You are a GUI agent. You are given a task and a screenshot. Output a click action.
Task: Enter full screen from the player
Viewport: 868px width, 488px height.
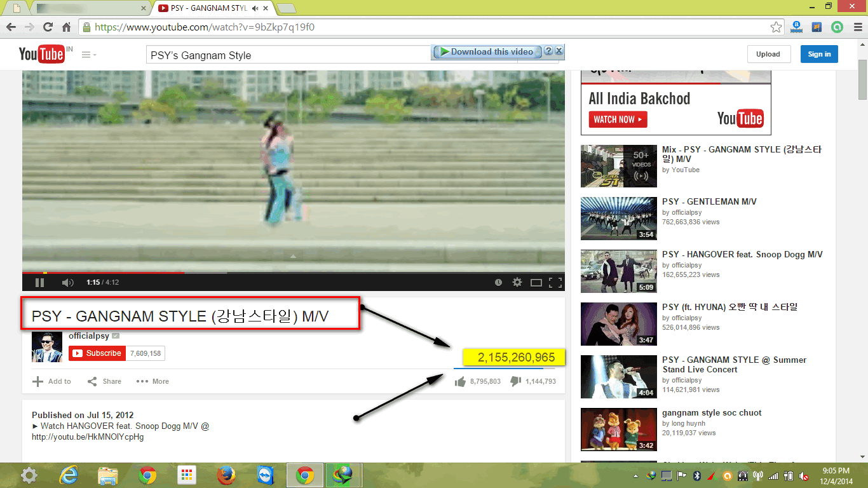[555, 282]
